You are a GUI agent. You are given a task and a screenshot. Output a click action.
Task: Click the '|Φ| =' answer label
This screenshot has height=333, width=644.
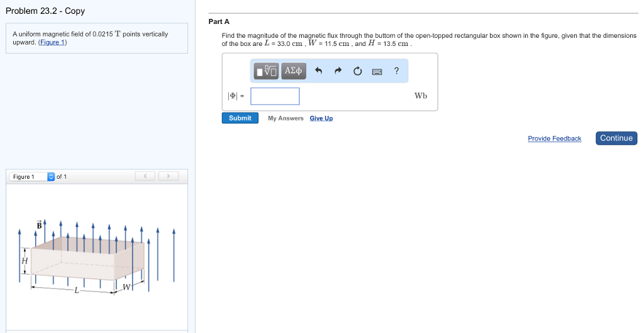[236, 96]
